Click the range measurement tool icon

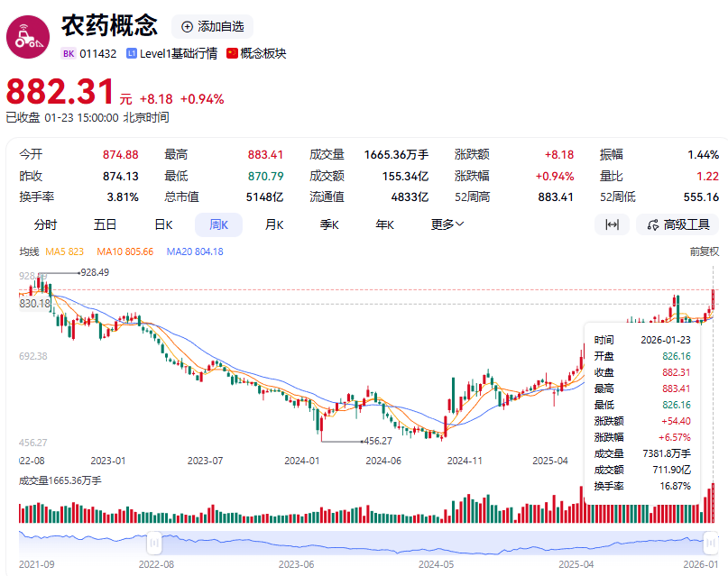[612, 224]
